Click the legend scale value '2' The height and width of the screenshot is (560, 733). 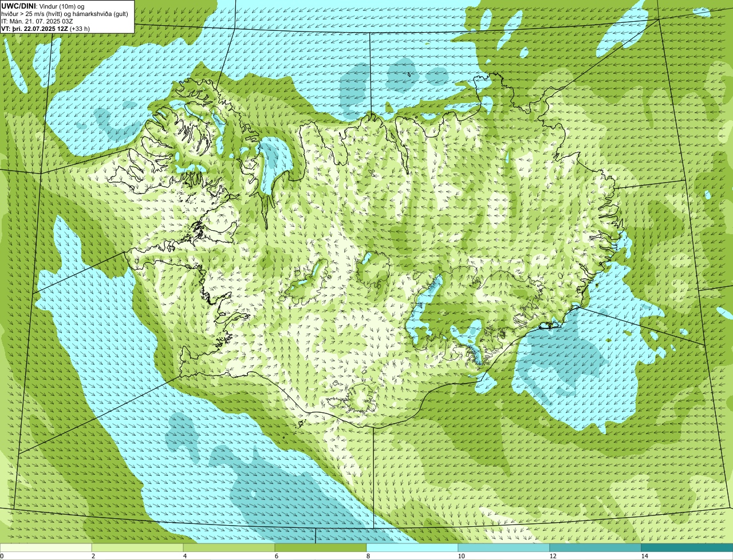[x=93, y=556]
